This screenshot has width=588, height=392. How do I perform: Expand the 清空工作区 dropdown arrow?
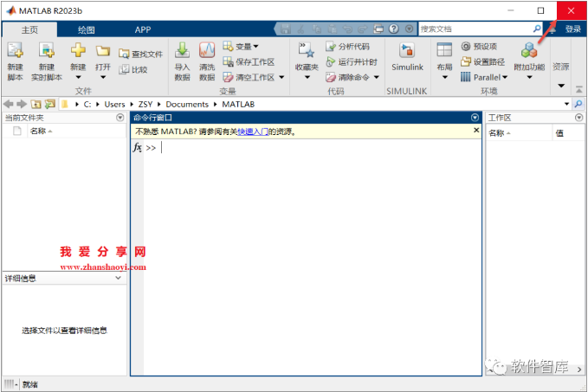click(x=281, y=77)
